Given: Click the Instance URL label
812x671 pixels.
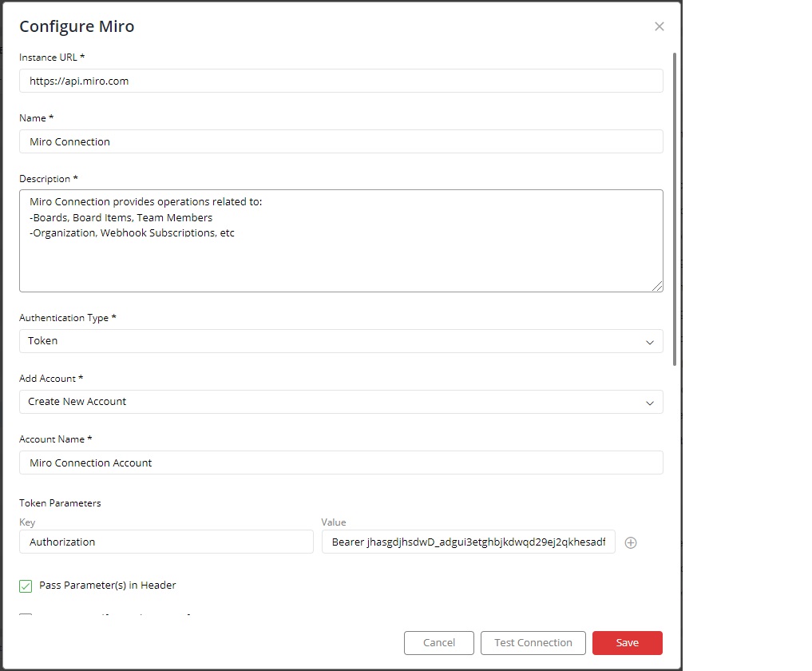Looking at the screenshot, I should point(52,57).
